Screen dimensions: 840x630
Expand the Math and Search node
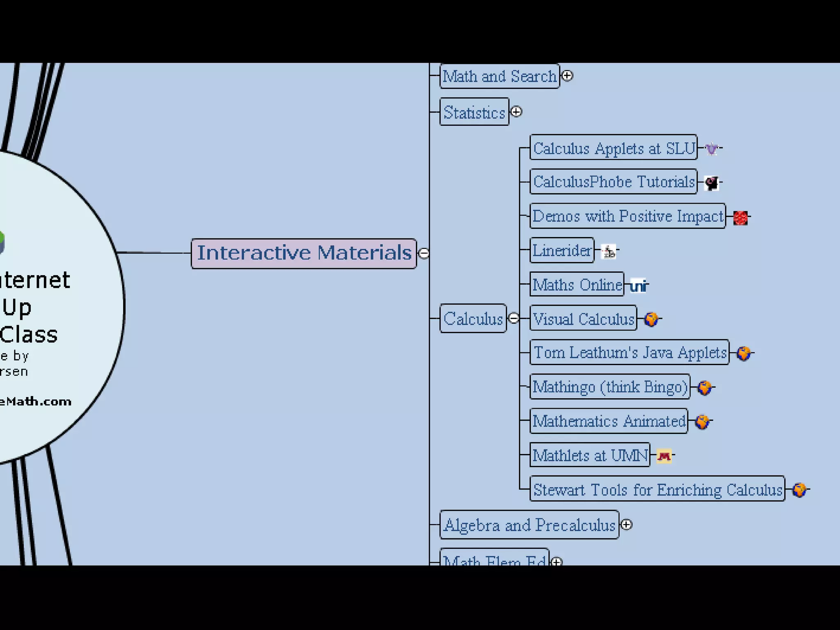point(567,76)
